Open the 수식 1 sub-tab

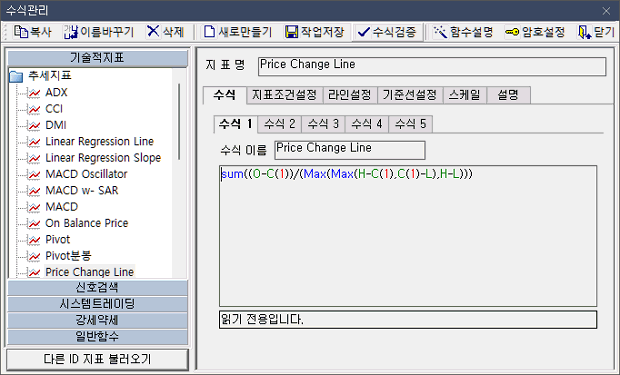coord(236,124)
